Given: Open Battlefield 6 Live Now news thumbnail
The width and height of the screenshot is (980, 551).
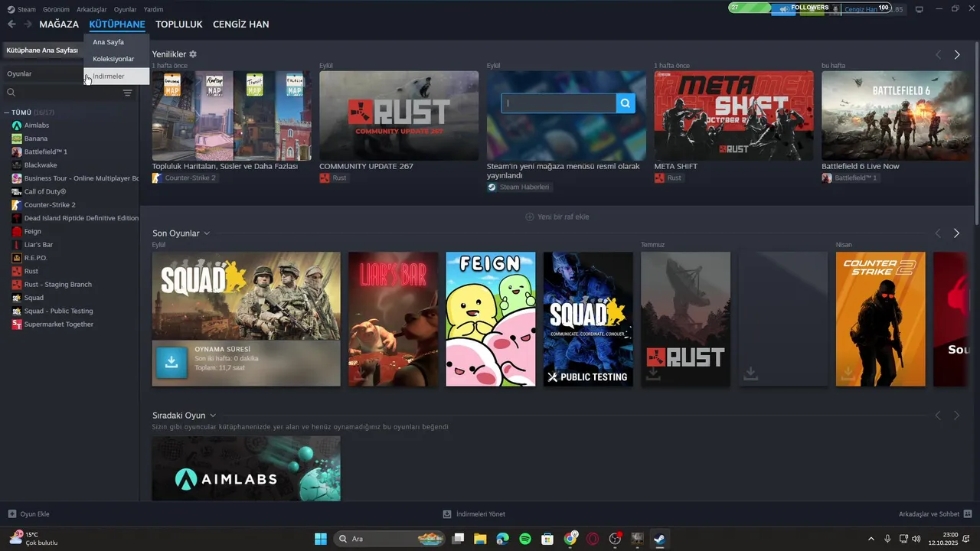Looking at the screenshot, I should click(896, 116).
